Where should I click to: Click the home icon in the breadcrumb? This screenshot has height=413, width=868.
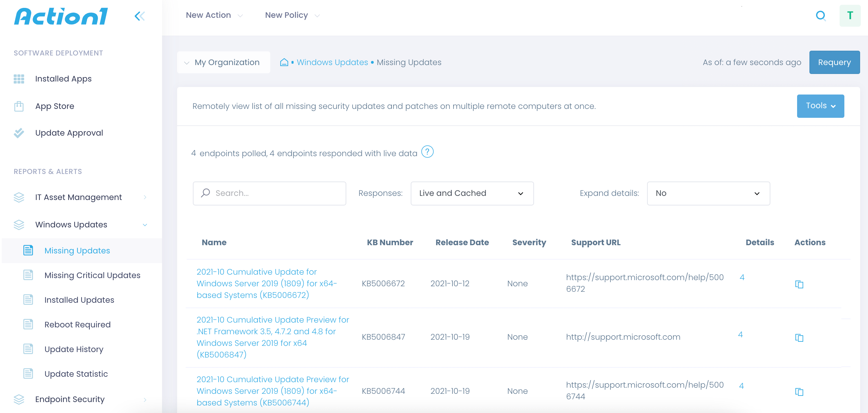284,62
